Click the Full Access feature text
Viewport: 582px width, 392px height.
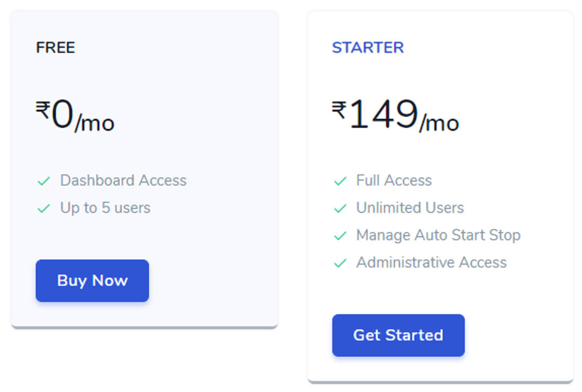coord(394,181)
